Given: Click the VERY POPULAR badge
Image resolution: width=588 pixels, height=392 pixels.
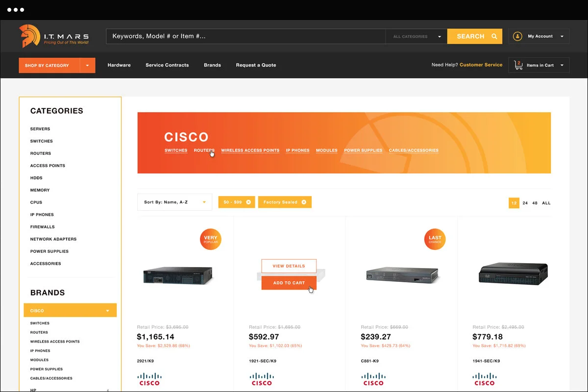Looking at the screenshot, I should tap(210, 239).
